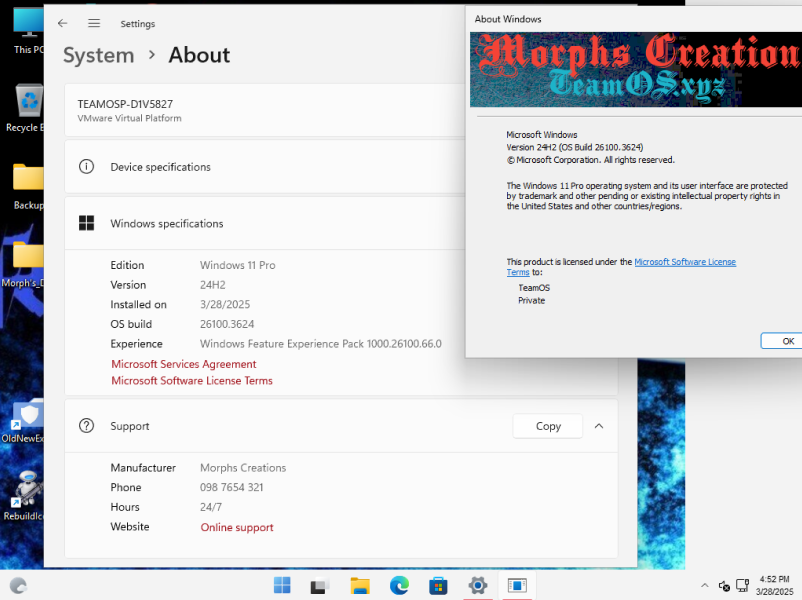Screen dimensions: 802x600
Task: Select the OS build value 26100.3624
Action: point(227,324)
